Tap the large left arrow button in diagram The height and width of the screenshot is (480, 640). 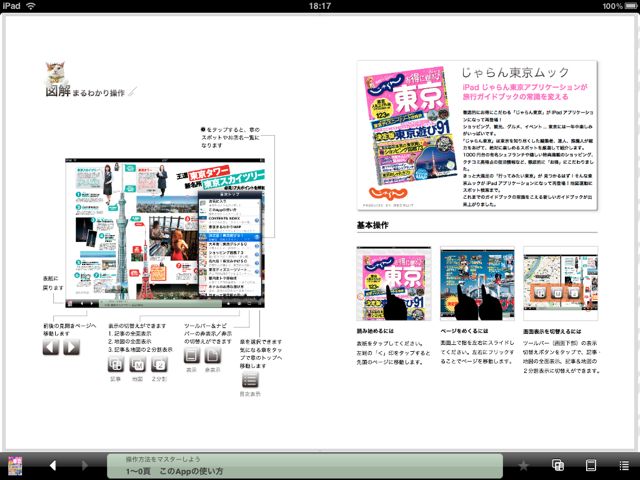click(51, 347)
